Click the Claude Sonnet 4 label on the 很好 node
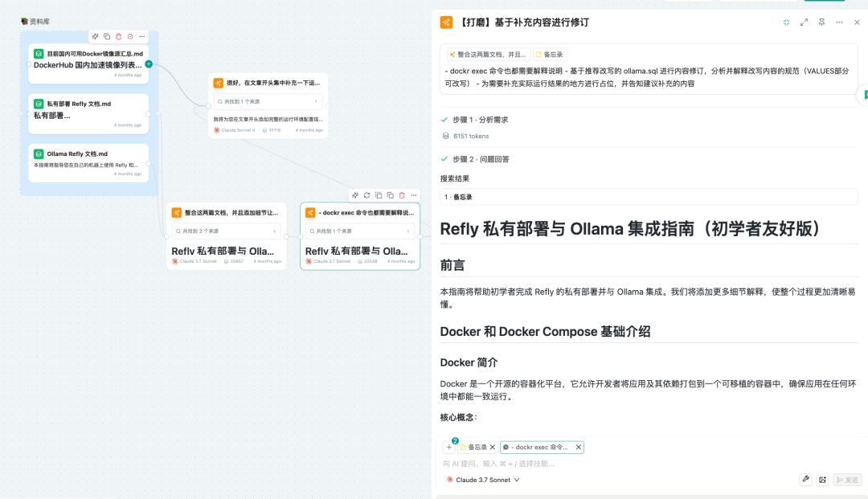868x499 pixels. 239,130
